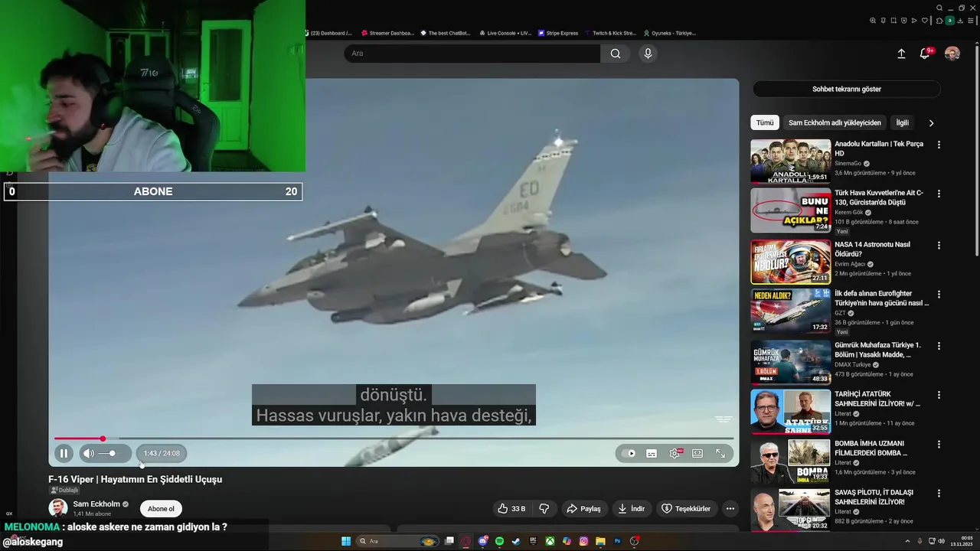Open the Windows Start menu
980x551 pixels.
pyautogui.click(x=346, y=541)
